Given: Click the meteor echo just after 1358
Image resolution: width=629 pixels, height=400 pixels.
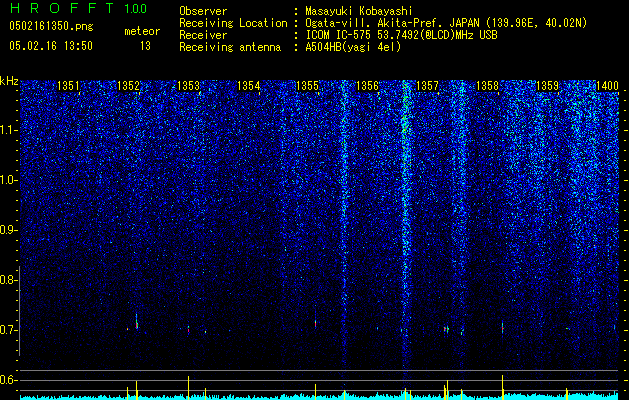Looking at the screenshot, I should pos(502,327).
